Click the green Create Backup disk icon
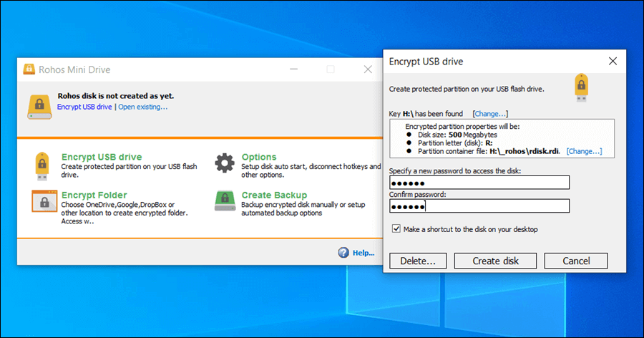This screenshot has height=338, width=644. [225, 201]
